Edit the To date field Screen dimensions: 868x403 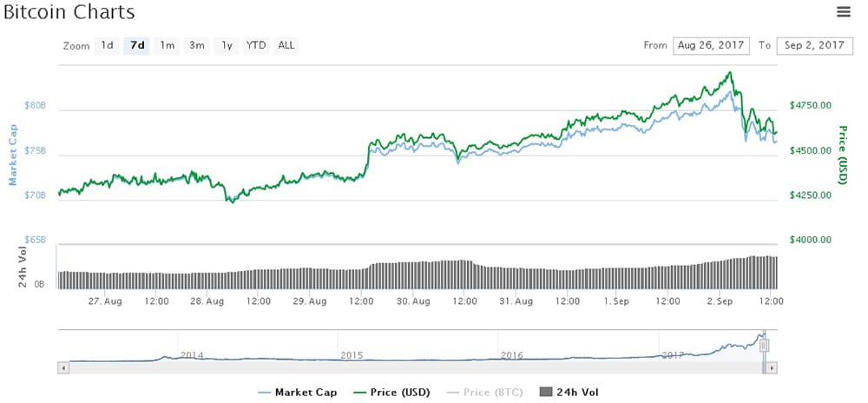tap(813, 45)
